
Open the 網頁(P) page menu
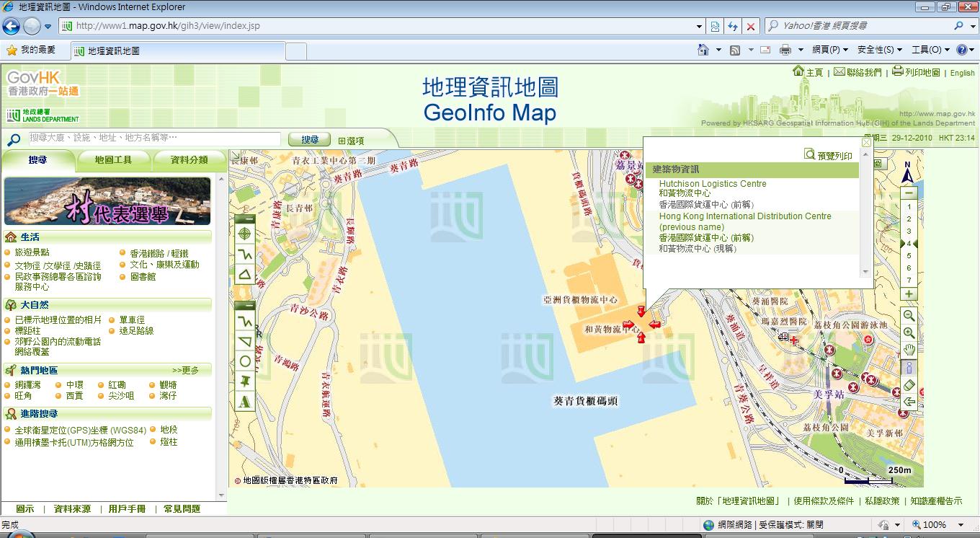pyautogui.click(x=830, y=50)
